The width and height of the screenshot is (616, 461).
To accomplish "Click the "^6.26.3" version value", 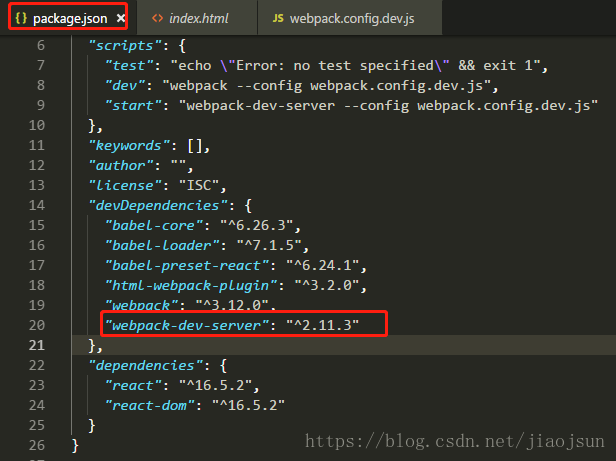I will [x=257, y=225].
